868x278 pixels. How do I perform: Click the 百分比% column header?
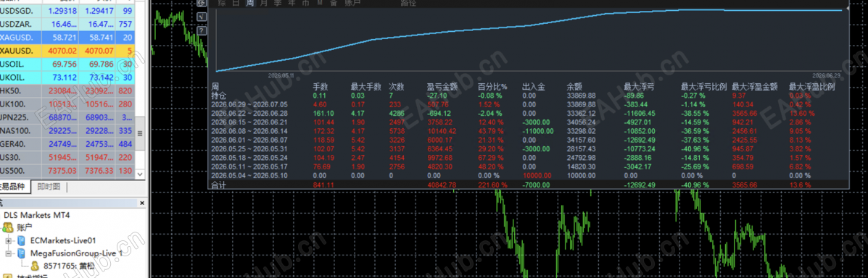coord(492,87)
